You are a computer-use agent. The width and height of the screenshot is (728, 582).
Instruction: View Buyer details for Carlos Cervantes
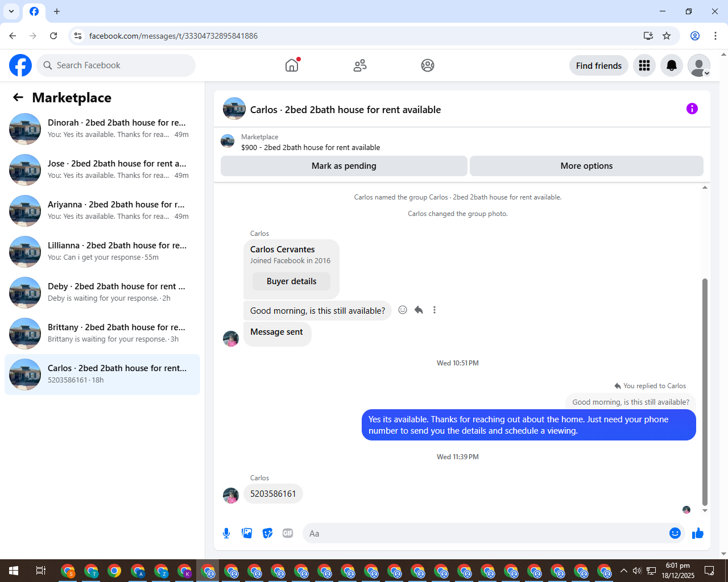click(x=291, y=281)
